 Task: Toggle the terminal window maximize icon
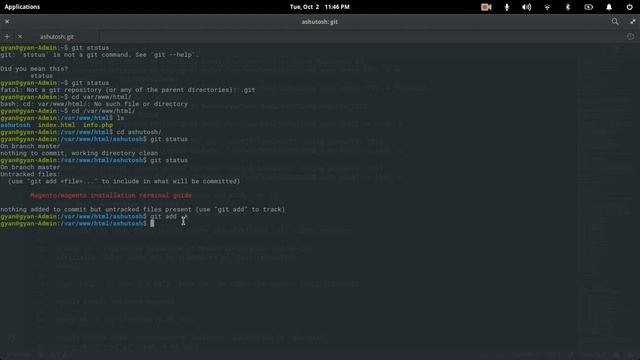point(633,22)
